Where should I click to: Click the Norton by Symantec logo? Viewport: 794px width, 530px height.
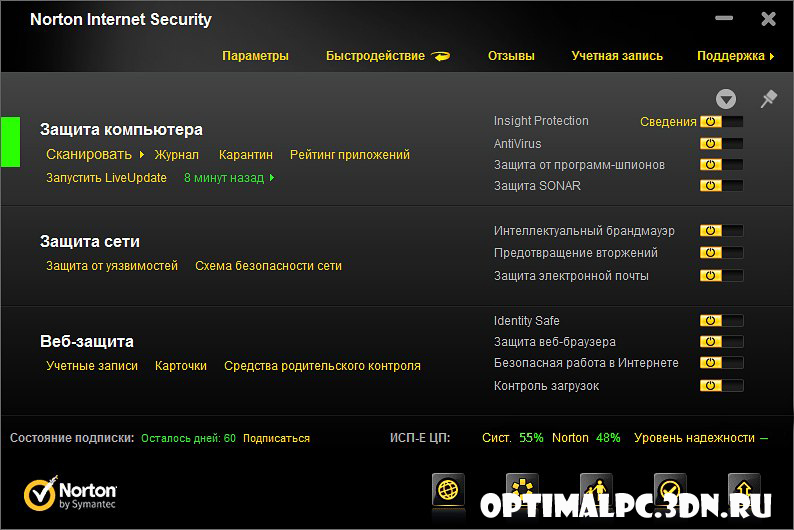pos(70,493)
